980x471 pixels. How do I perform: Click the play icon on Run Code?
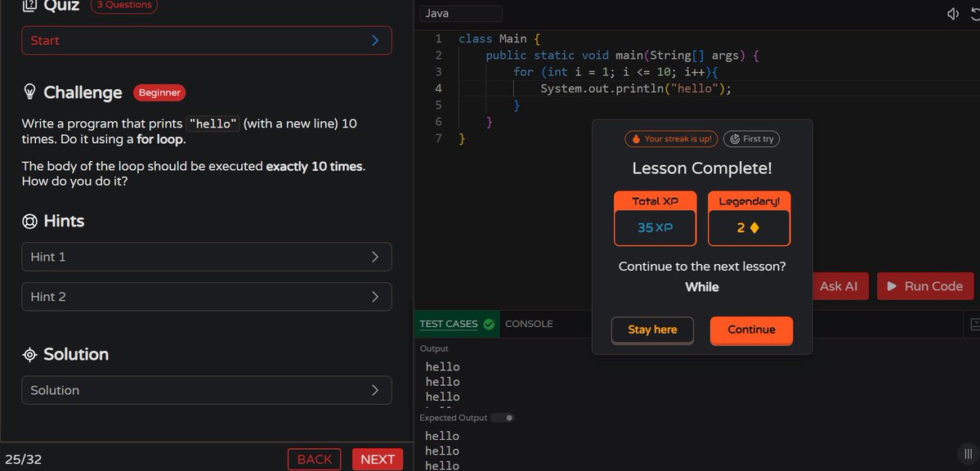coord(892,286)
